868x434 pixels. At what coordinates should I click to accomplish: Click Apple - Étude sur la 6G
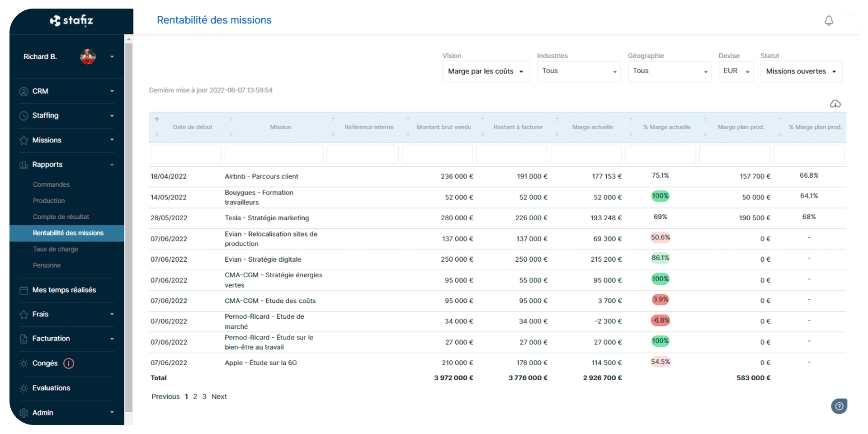[261, 363]
